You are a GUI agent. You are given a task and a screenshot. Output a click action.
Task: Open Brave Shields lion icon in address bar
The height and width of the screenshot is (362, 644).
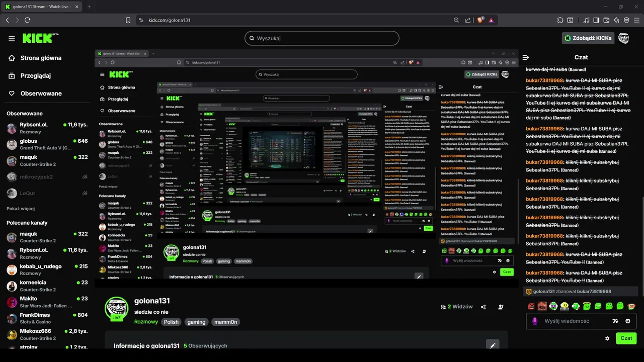pos(480,20)
